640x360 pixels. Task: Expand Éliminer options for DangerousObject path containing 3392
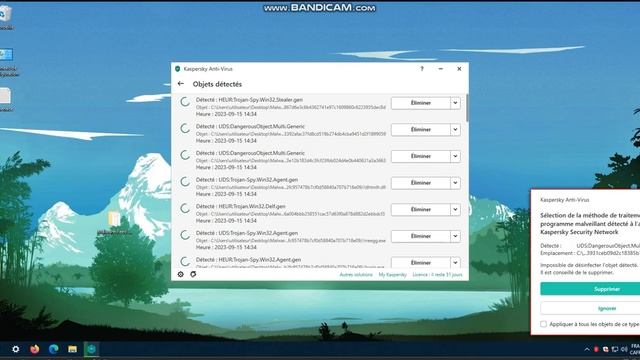click(x=456, y=129)
